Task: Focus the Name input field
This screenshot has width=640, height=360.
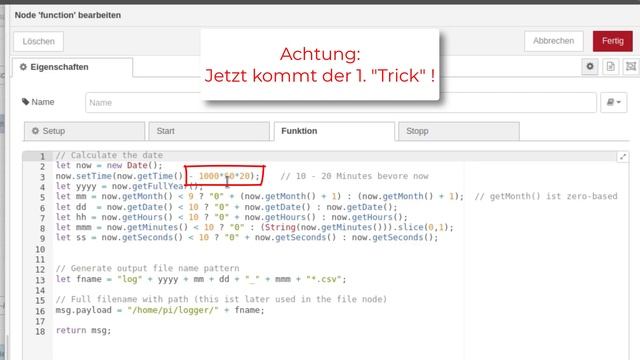Action: pos(341,102)
